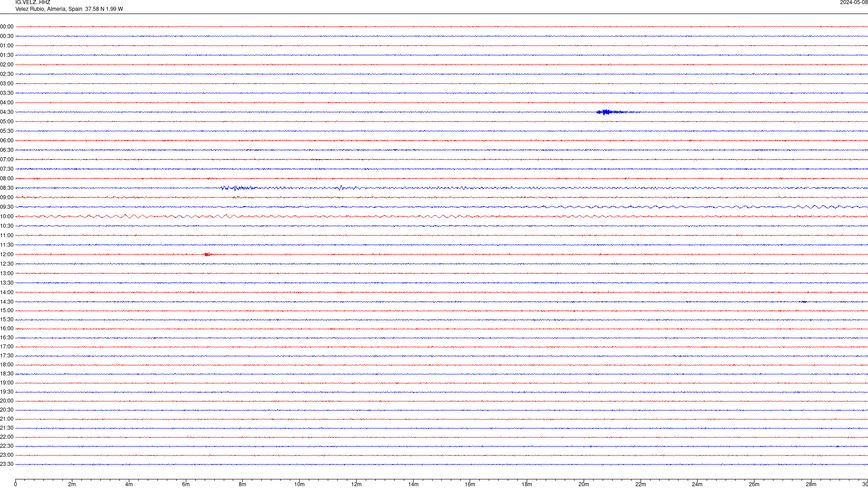Click the 22:30 row time label
The image size is (868, 488).
pos(7,446)
